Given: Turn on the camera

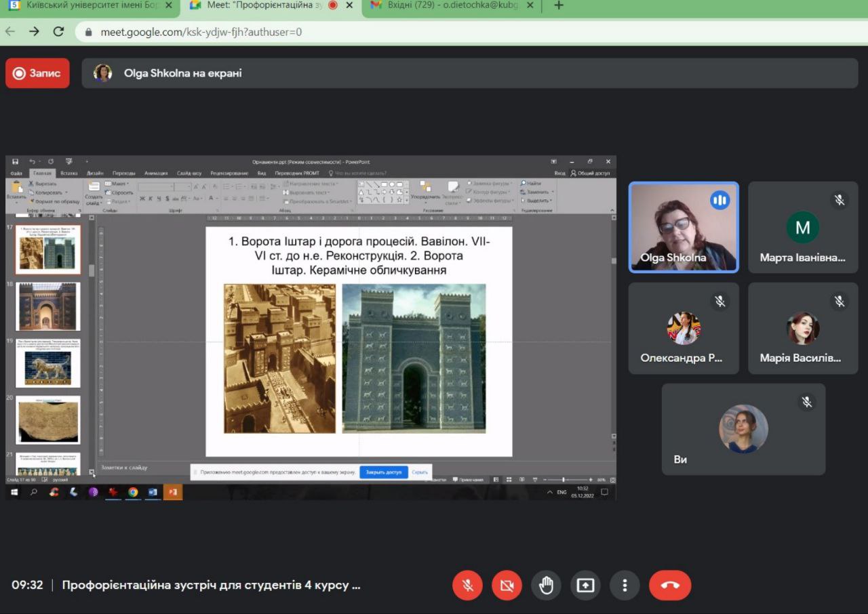Looking at the screenshot, I should click(x=507, y=586).
